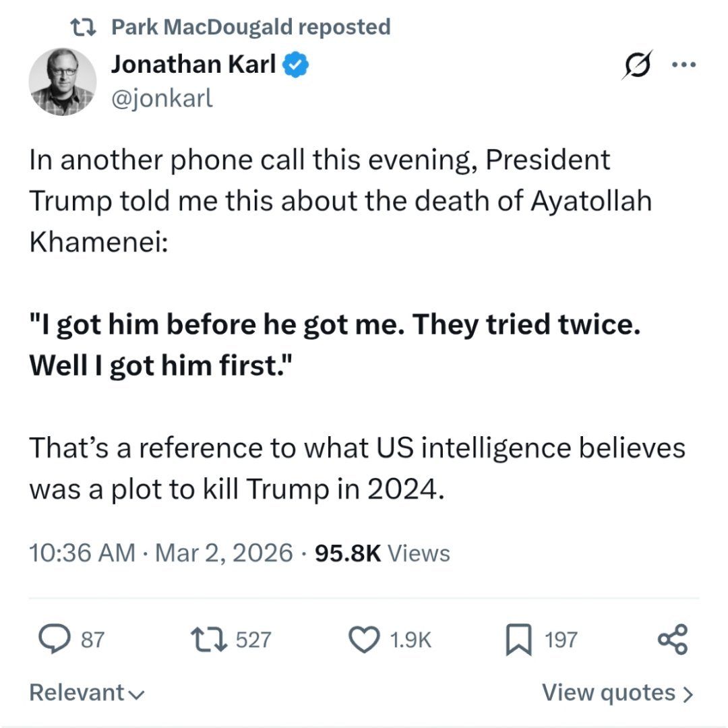Like the post with heart icon
The height and width of the screenshot is (728, 728).
pyautogui.click(x=365, y=639)
